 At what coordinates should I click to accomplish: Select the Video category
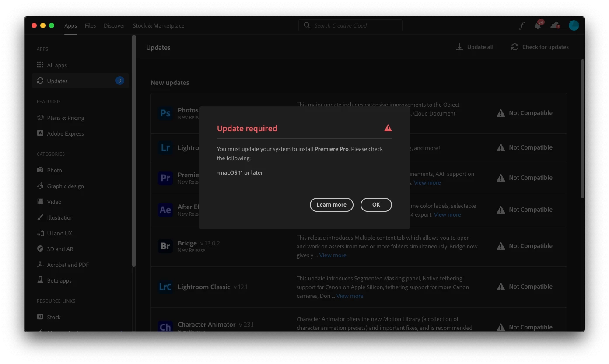pos(80,202)
